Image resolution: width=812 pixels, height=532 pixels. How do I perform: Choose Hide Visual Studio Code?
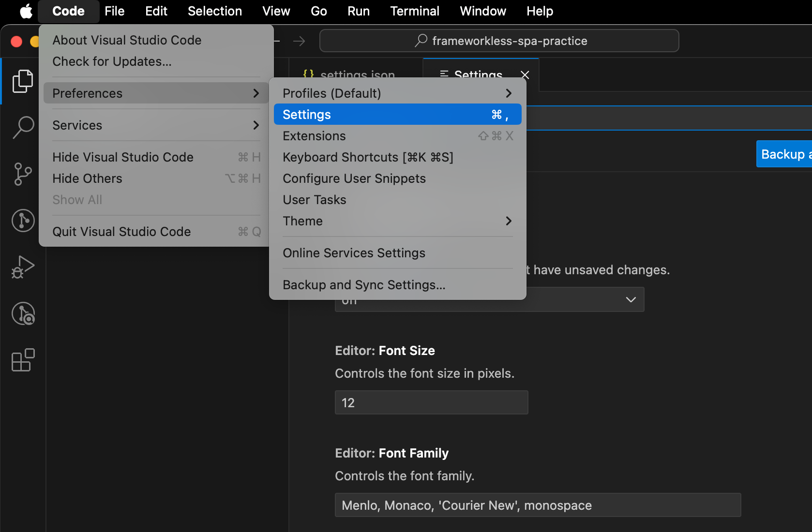click(156, 157)
